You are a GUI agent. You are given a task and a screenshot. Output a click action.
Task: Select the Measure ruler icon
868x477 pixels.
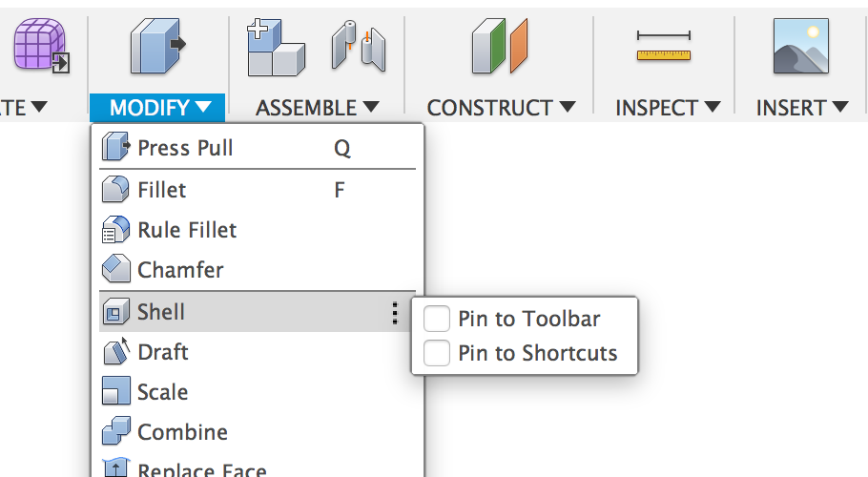click(664, 48)
